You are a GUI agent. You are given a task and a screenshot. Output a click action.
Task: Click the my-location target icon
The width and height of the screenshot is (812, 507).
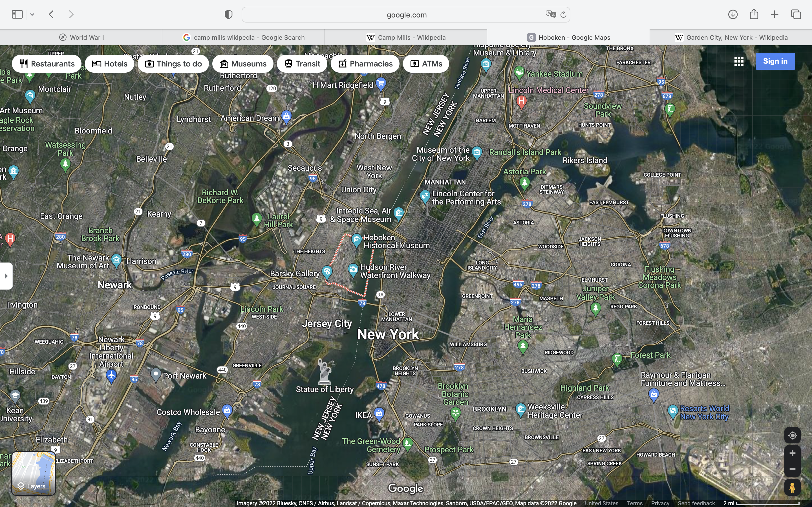793,435
